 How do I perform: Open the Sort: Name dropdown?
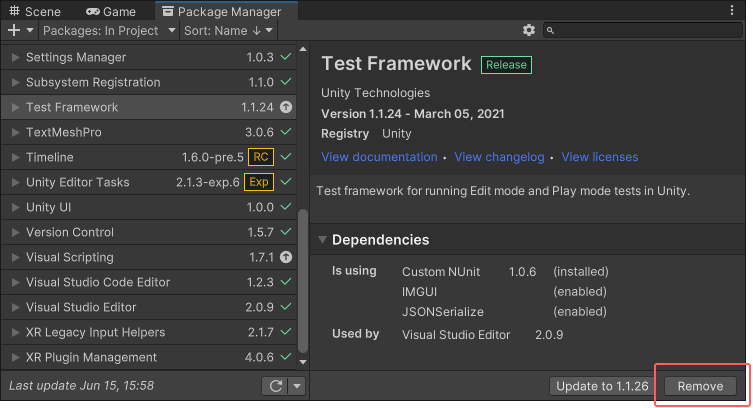pos(221,31)
